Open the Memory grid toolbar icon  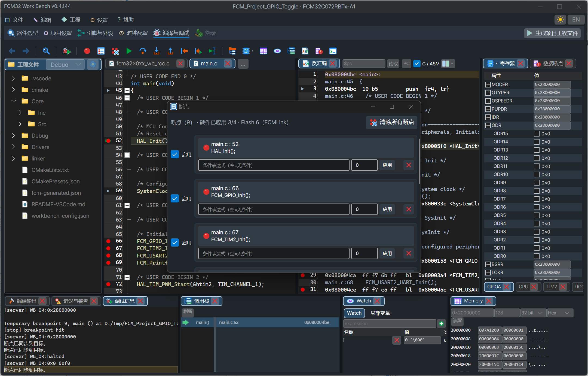pos(264,51)
